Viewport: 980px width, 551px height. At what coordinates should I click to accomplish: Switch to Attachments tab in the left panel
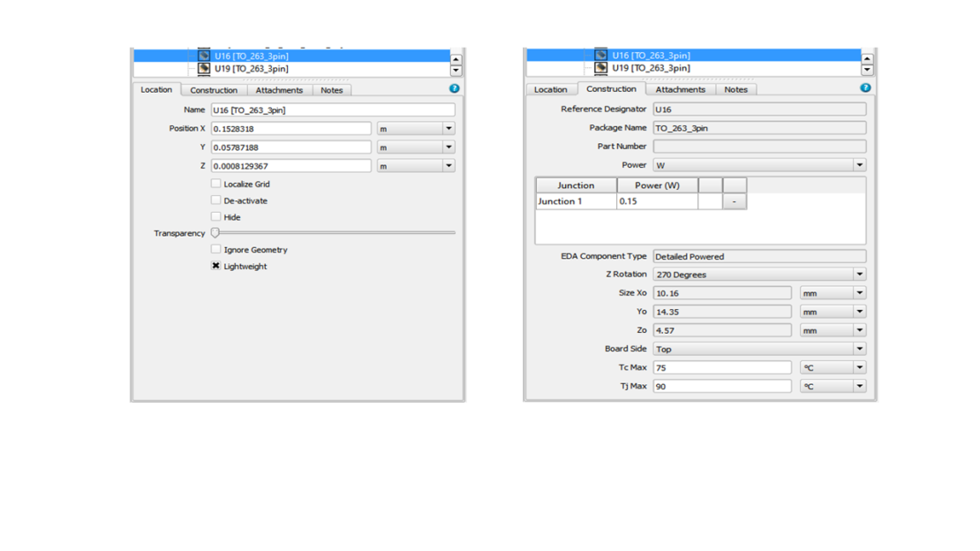pos(279,90)
